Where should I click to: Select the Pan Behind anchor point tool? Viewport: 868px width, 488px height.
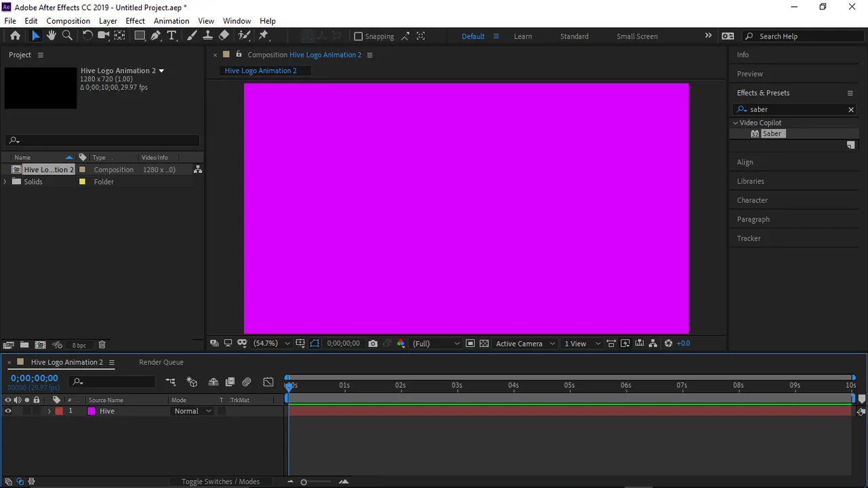[x=119, y=36]
